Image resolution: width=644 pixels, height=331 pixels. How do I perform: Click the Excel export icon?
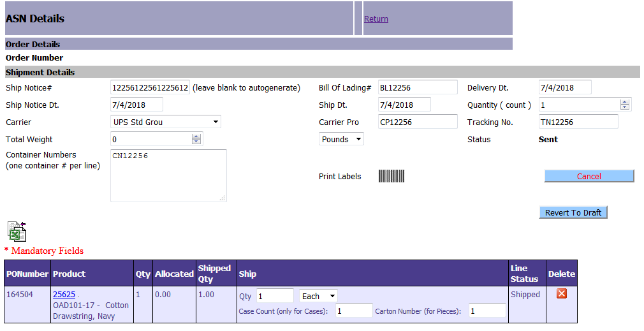pos(17,231)
